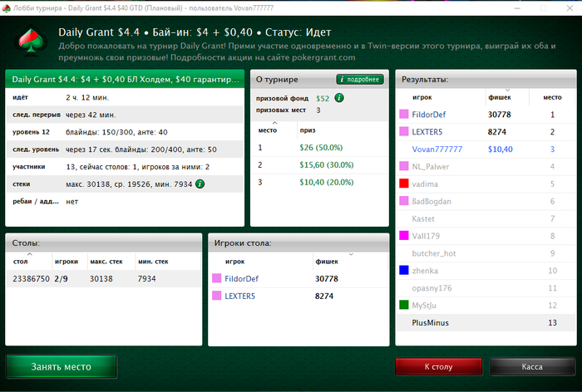582x392 pixels.
Task: Close the tournament lobby window
Action: coord(570,7)
